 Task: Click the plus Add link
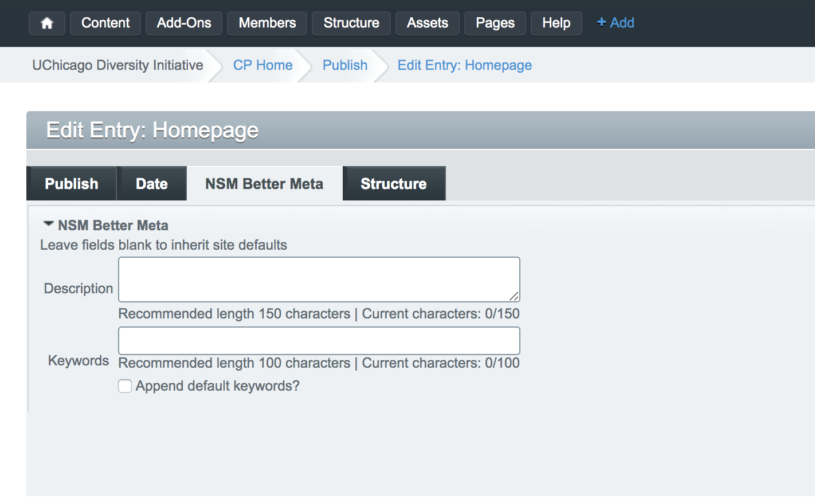[616, 23]
